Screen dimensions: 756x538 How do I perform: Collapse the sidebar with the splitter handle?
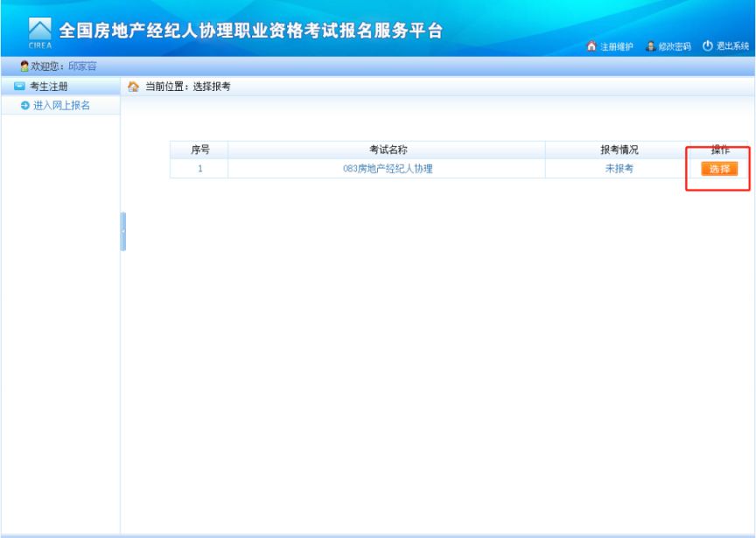pos(123,232)
